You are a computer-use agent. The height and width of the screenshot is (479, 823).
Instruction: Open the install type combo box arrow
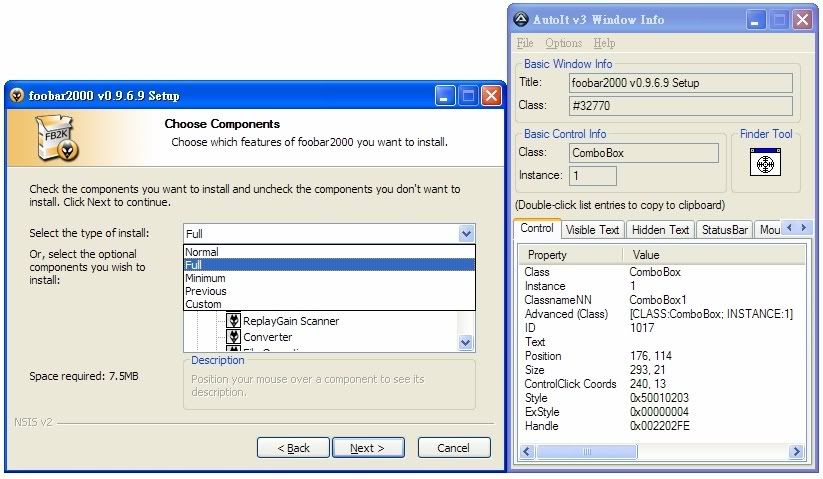[466, 233]
